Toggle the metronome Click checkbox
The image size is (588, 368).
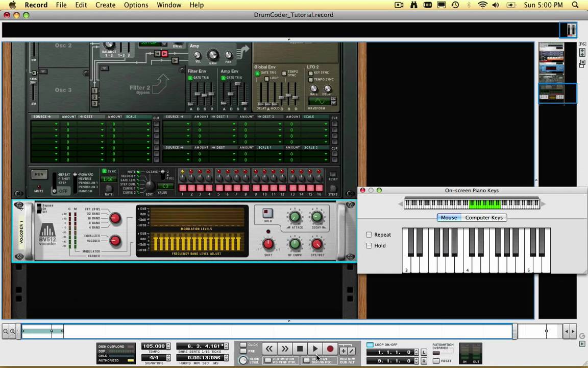pos(243,344)
